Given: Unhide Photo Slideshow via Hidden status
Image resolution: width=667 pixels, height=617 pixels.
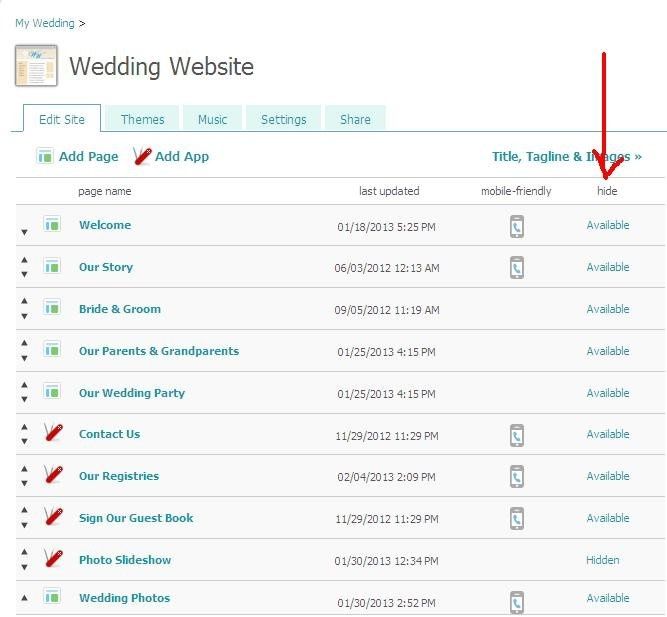Looking at the screenshot, I should [x=602, y=560].
